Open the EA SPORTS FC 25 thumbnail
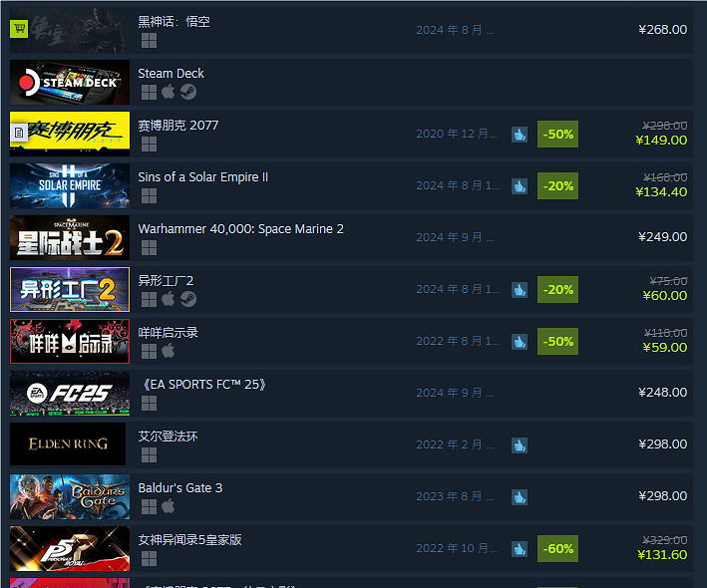Viewport: 707px width, 588px height. 70,394
